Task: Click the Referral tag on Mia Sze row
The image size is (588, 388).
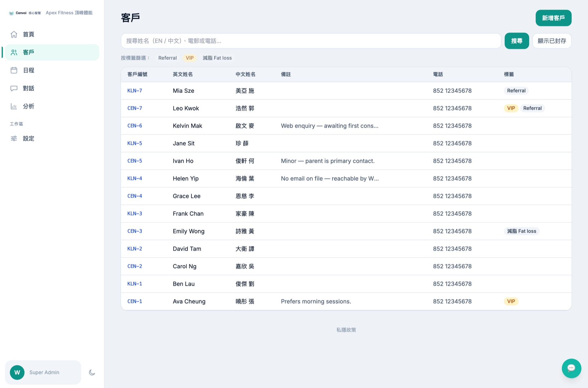Action: point(516,91)
